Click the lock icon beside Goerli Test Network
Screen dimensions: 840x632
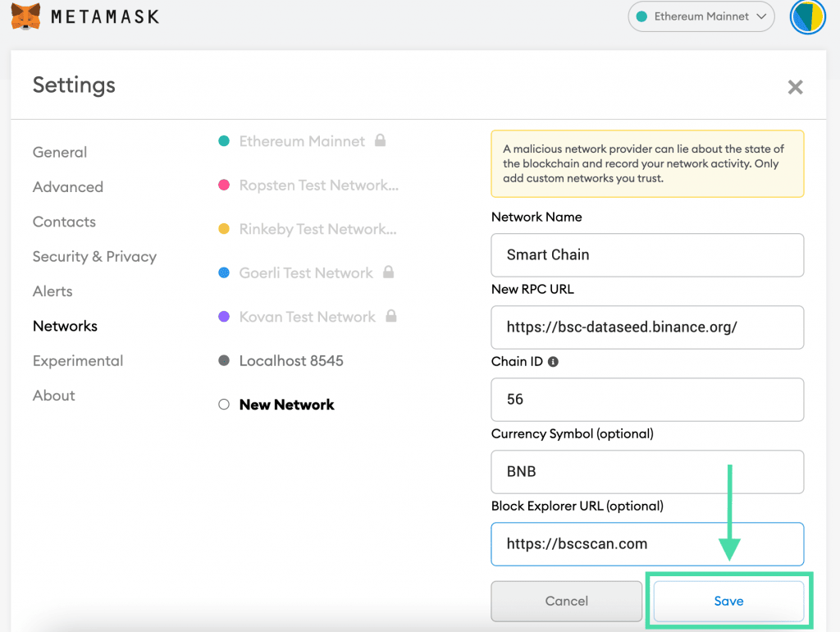coord(388,272)
